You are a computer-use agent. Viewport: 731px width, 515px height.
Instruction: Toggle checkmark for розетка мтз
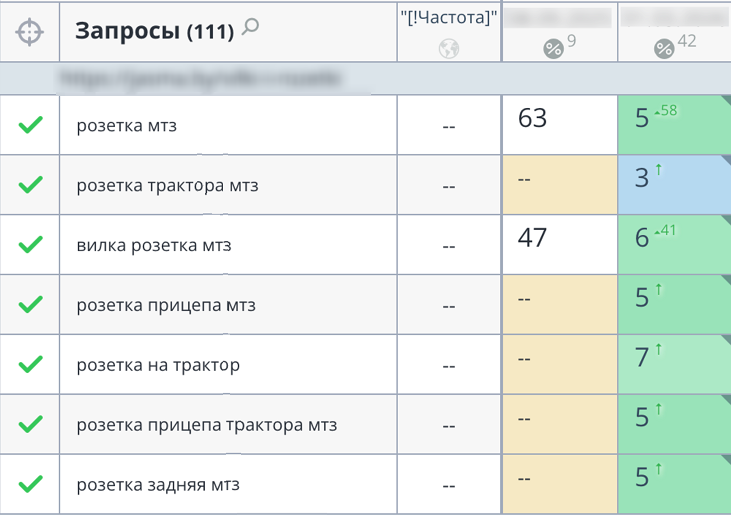point(31,125)
